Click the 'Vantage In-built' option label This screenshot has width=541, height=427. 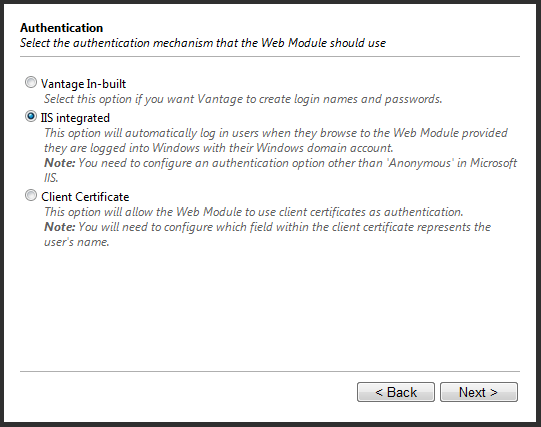[83, 84]
